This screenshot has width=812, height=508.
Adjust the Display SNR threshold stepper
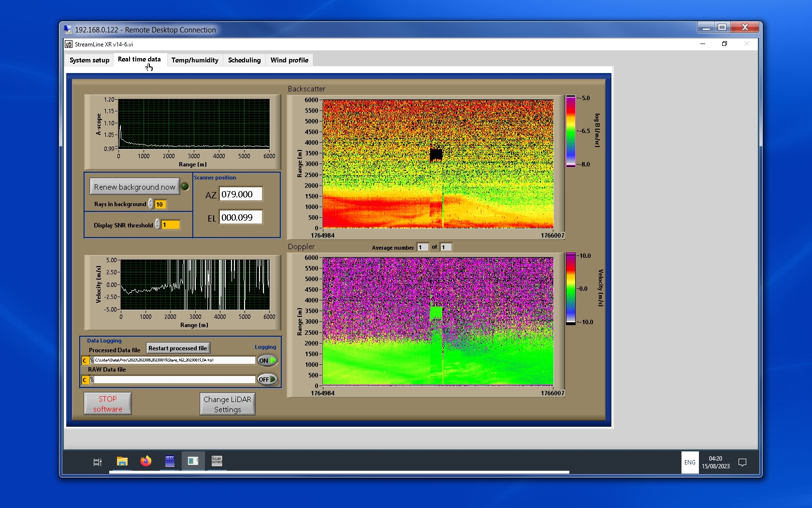[x=157, y=224]
